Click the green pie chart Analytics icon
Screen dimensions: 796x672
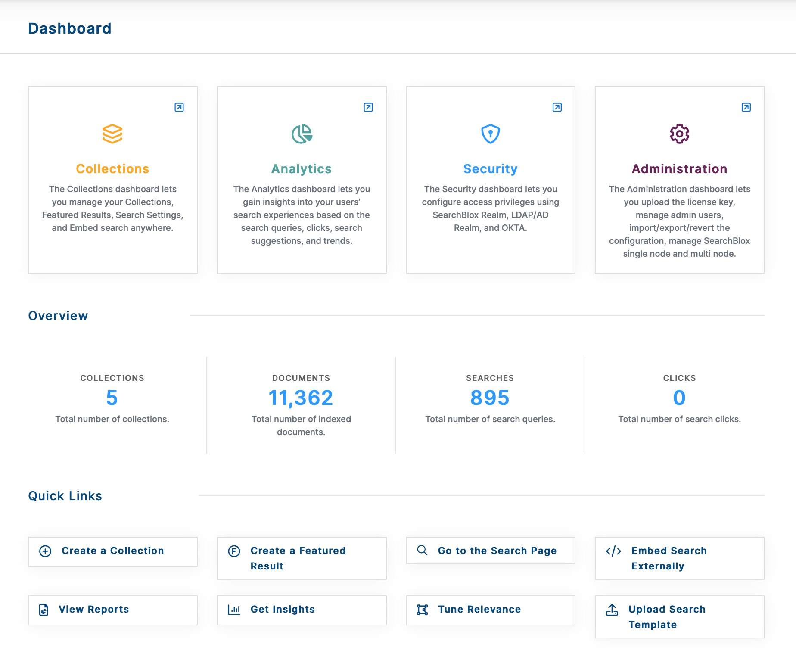(x=302, y=134)
